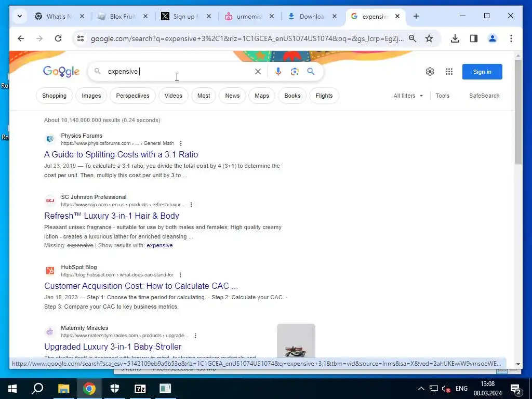The height and width of the screenshot is (399, 532).
Task: Open SafeSearch settings
Action: [484, 96]
